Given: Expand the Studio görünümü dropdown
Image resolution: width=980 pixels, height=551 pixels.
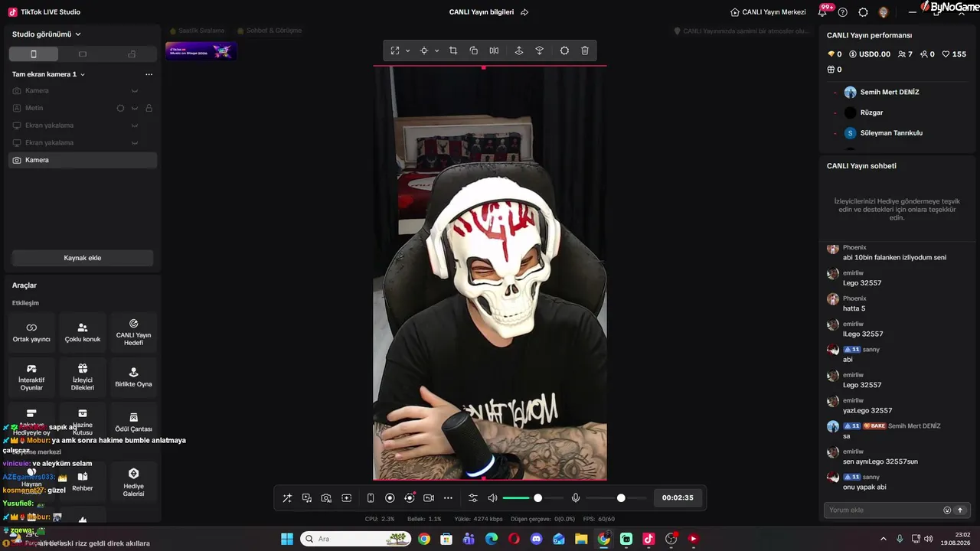Looking at the screenshot, I should click(x=47, y=34).
